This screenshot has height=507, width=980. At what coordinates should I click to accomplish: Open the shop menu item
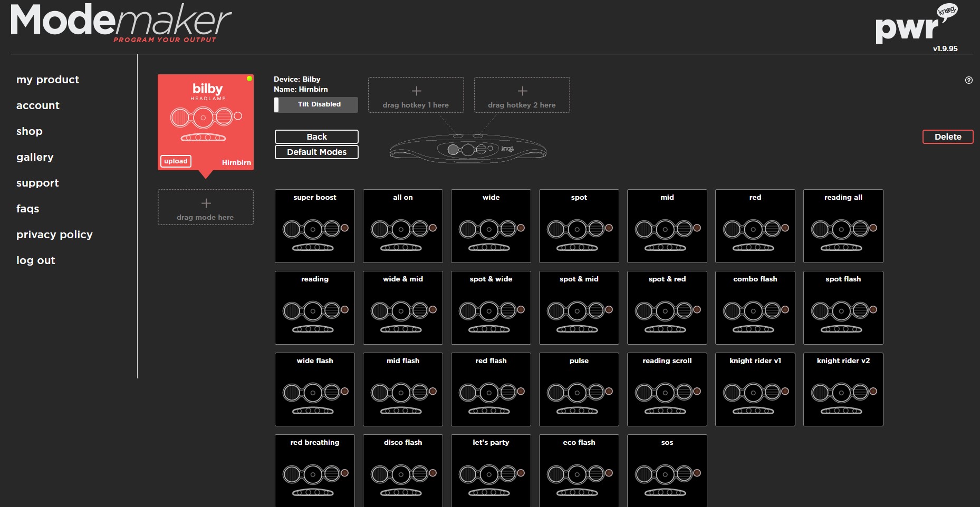point(30,131)
